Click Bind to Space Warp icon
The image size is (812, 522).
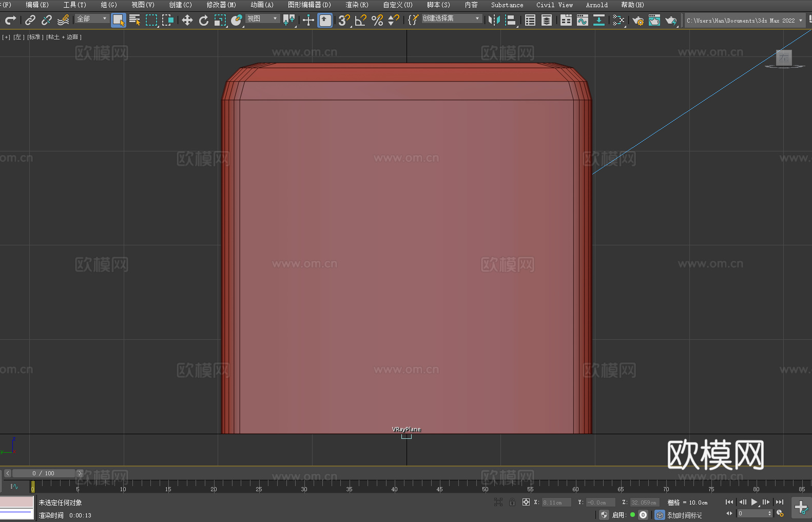tap(63, 20)
